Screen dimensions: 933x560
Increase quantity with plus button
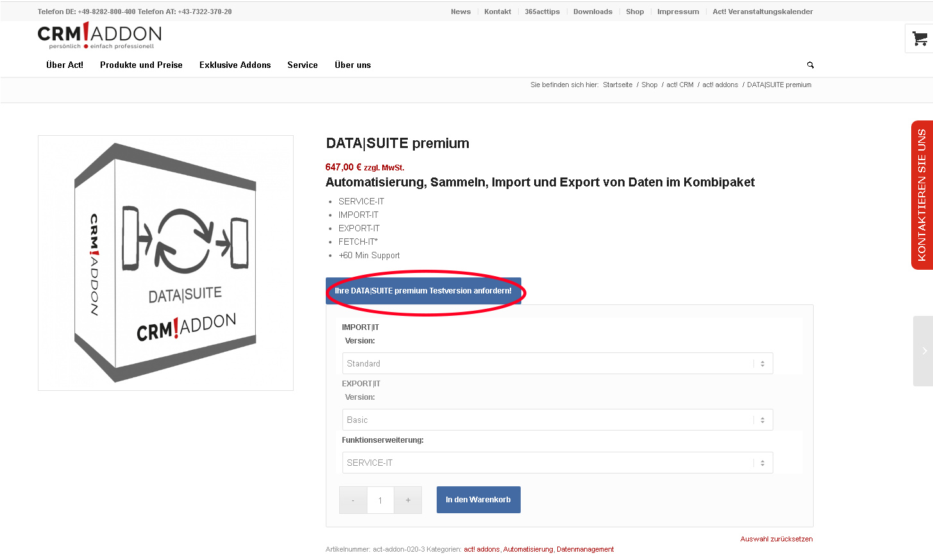(x=408, y=500)
